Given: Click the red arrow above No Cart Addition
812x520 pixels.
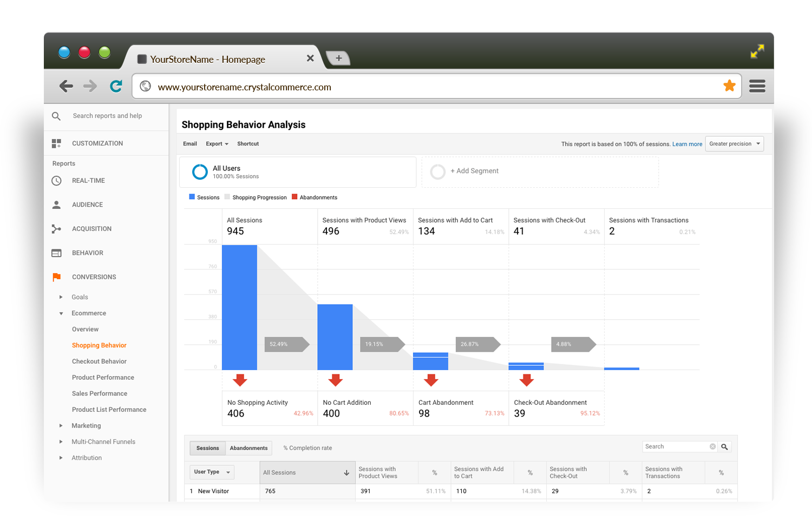Looking at the screenshot, I should tap(336, 380).
